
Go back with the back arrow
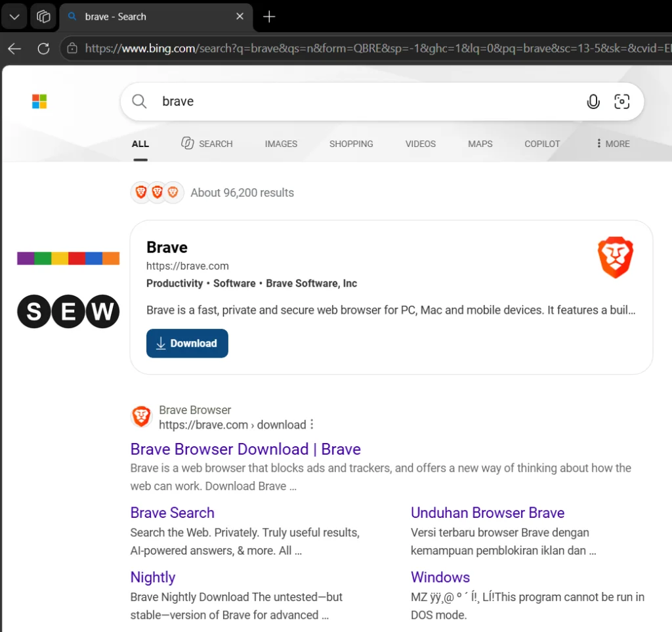[x=14, y=49]
